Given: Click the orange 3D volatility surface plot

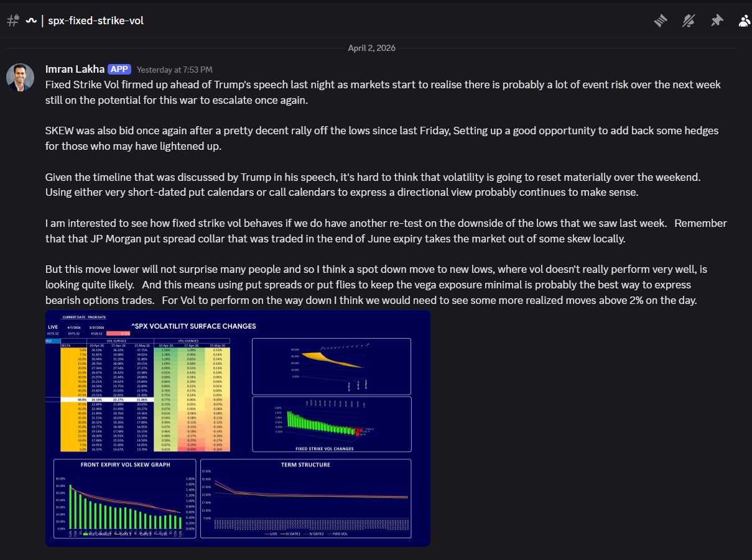Looking at the screenshot, I should (331, 366).
